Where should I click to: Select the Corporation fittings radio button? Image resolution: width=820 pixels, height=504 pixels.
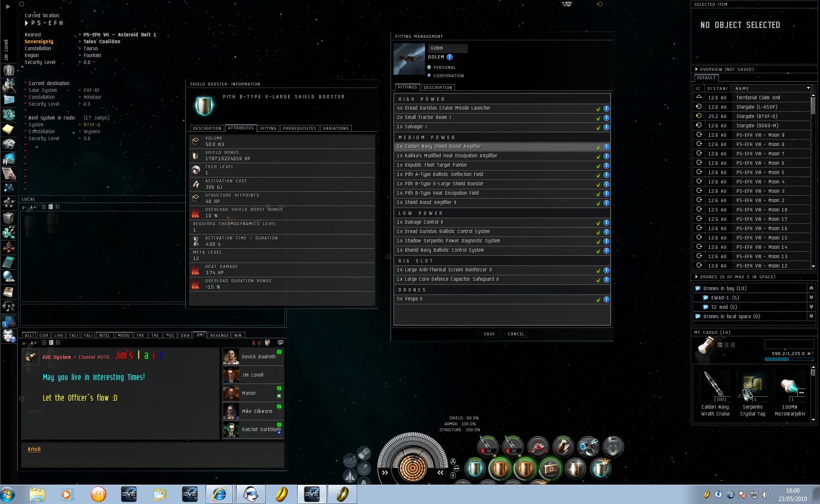[x=429, y=76]
